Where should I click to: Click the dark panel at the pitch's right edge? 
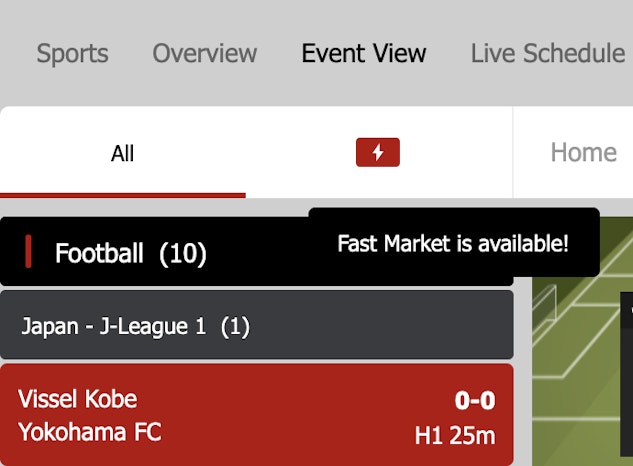point(626,380)
